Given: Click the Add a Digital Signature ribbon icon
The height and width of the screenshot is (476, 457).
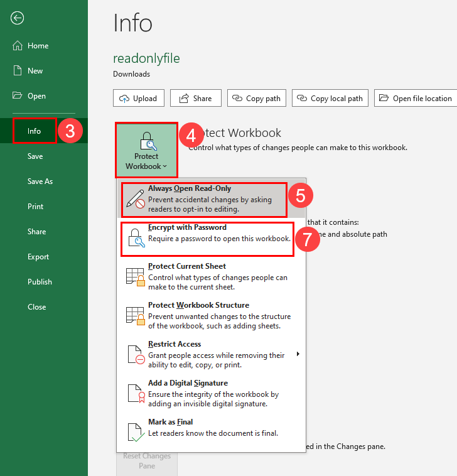Looking at the screenshot, I should tap(136, 394).
